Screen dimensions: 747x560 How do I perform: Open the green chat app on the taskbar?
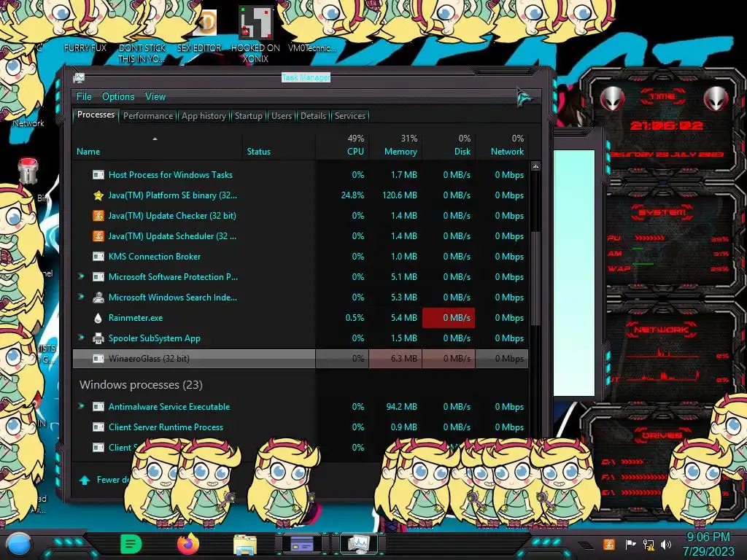click(x=131, y=544)
